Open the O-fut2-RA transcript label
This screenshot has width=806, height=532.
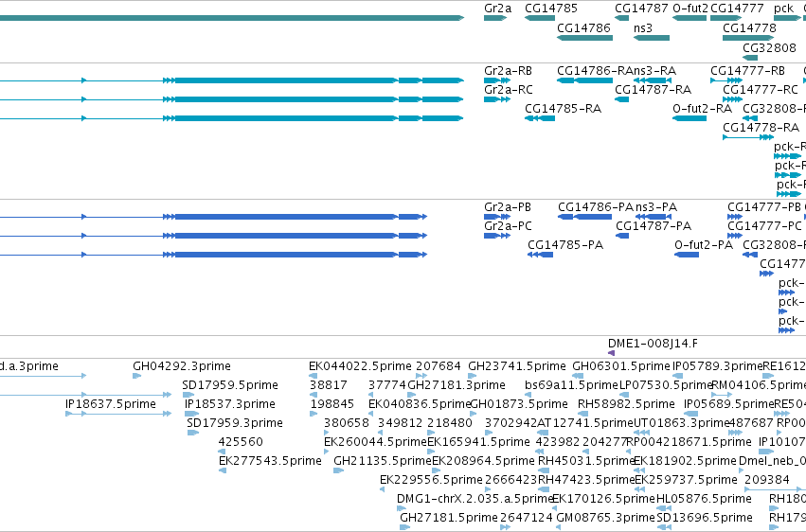tap(702, 109)
